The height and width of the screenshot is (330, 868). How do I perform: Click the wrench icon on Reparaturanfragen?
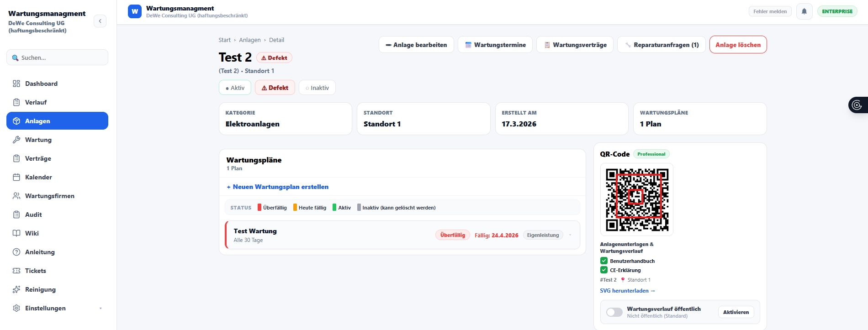(x=628, y=45)
